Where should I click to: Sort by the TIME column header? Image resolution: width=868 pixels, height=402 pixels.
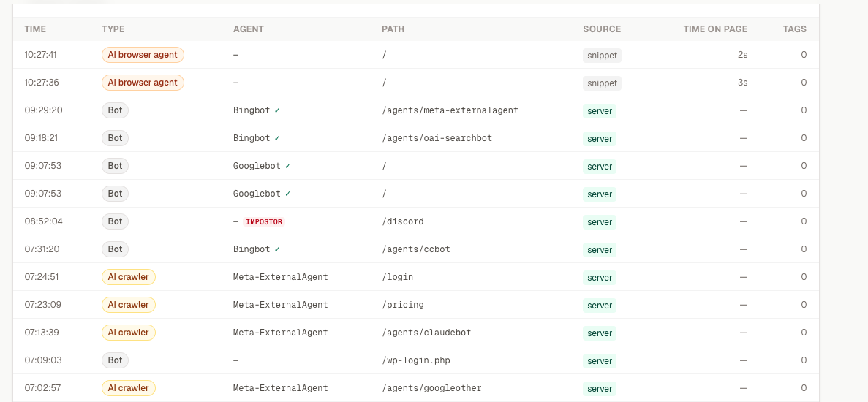point(35,29)
